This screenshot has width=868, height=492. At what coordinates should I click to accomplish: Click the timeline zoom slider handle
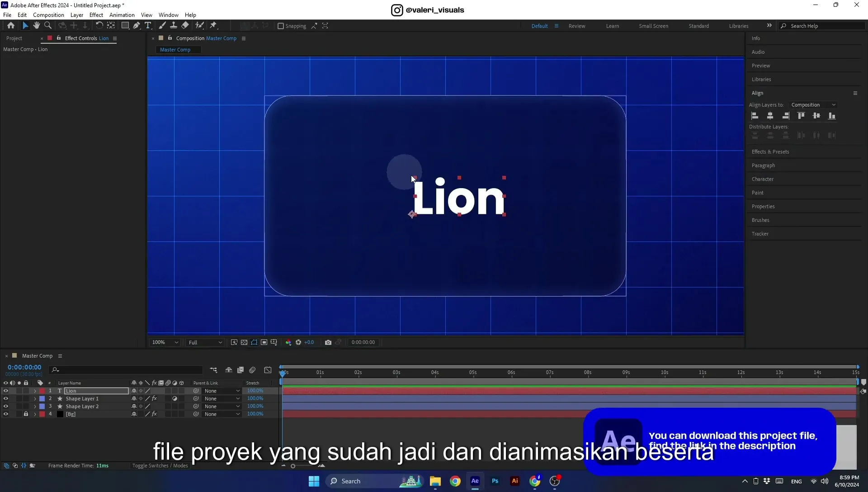(x=293, y=466)
